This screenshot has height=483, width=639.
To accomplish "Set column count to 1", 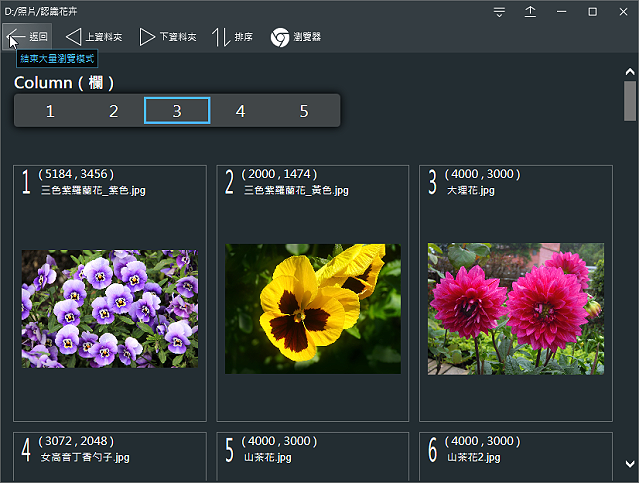I will (50, 111).
